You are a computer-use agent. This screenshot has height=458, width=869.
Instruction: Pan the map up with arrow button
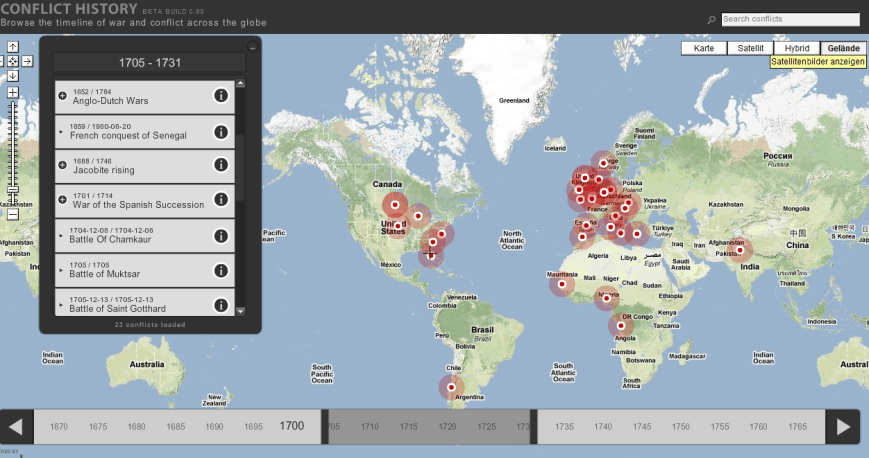point(13,47)
